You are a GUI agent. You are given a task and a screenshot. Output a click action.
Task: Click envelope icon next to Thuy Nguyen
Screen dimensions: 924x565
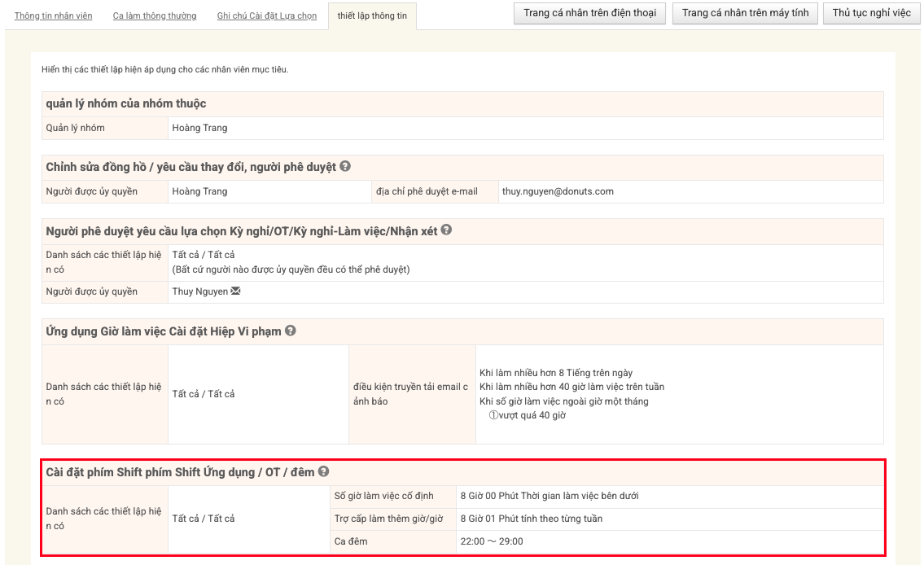click(x=236, y=291)
